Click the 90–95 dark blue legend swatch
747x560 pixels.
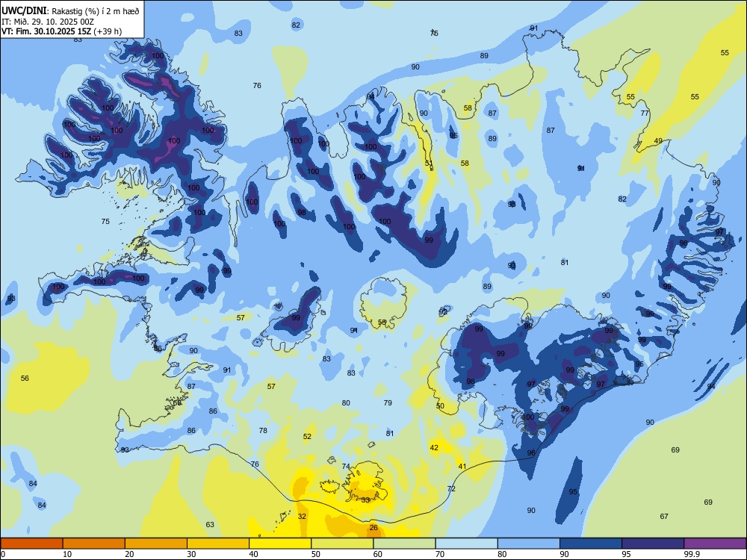click(x=591, y=544)
